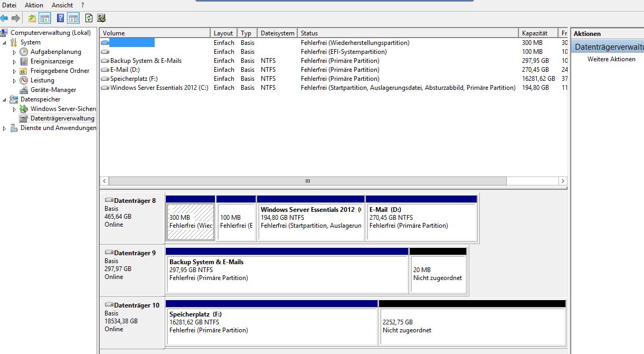Viewport: 644px width, 354px height.
Task: Expand the Windows Server-Sicherung tree node
Action: (x=15, y=109)
